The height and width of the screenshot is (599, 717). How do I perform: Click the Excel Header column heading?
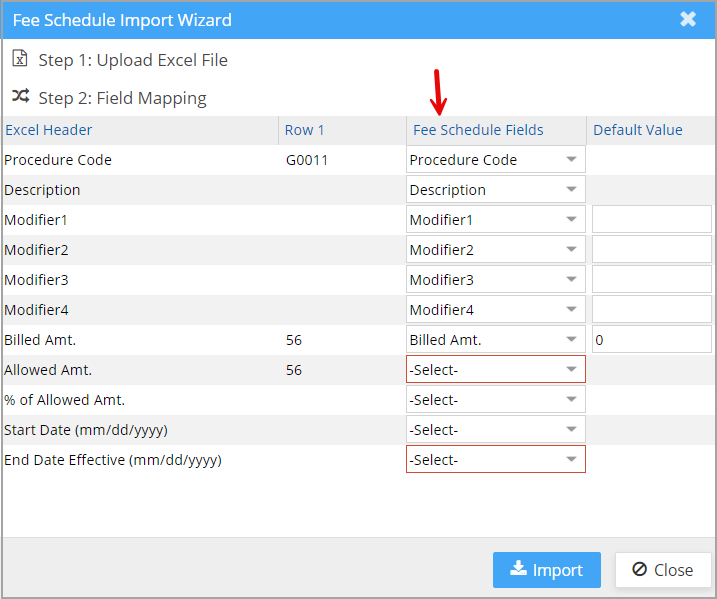[48, 130]
